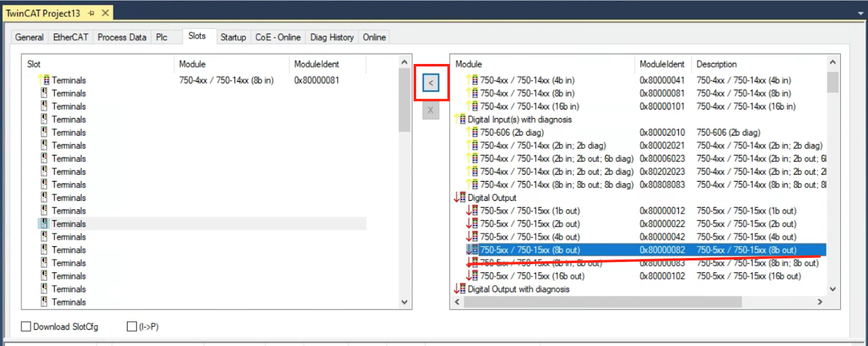The image size is (868, 346).
Task: Select 750-4xx / 750-14xx (2b in; 2b diag) icon
Action: click(473, 145)
